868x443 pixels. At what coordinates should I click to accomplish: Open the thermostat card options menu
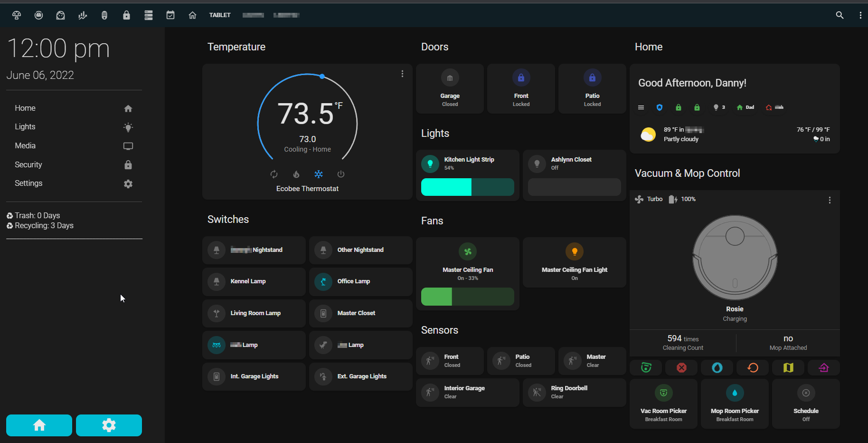pyautogui.click(x=402, y=74)
